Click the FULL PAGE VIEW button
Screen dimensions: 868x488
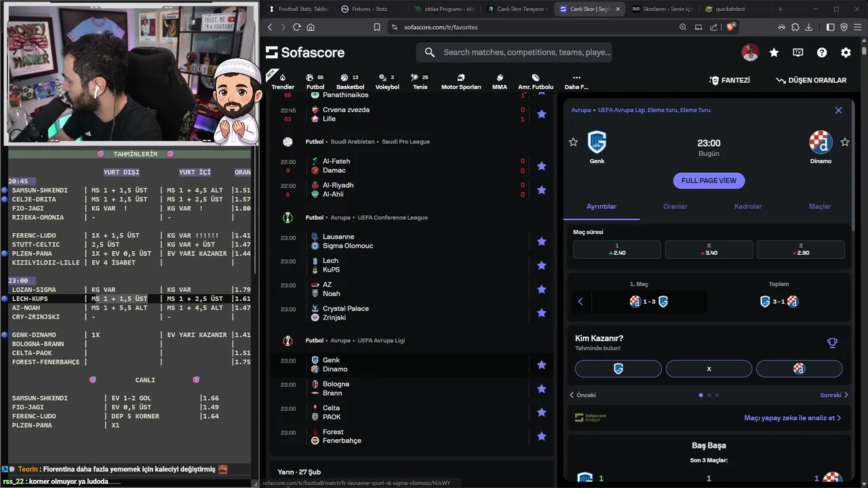(709, 180)
